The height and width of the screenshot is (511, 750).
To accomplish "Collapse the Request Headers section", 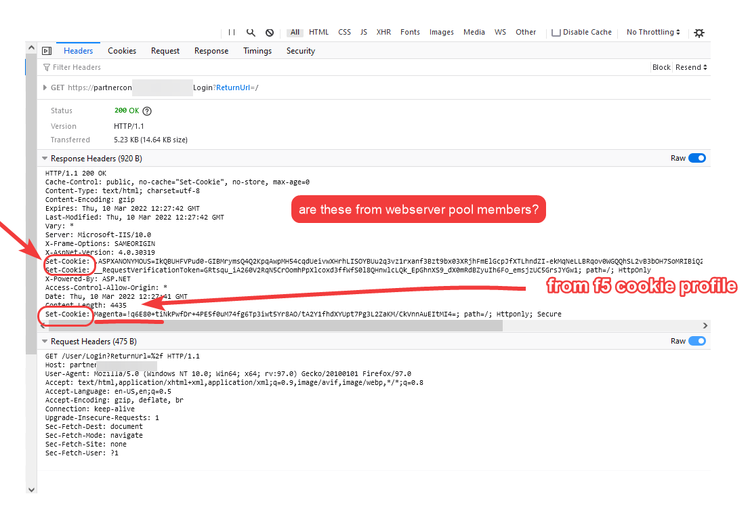I will [44, 341].
